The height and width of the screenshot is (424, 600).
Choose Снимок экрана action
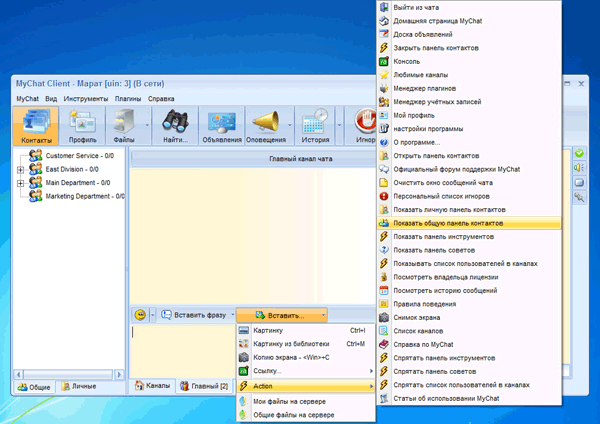[x=469, y=318]
